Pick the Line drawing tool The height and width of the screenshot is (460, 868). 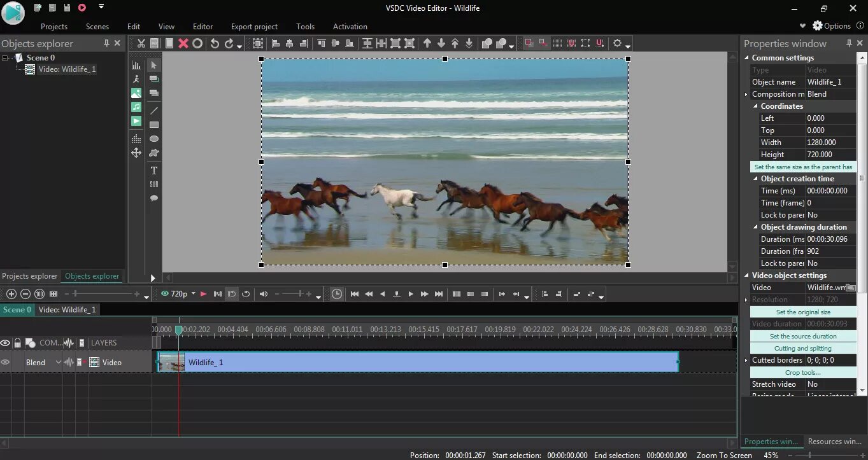153,111
